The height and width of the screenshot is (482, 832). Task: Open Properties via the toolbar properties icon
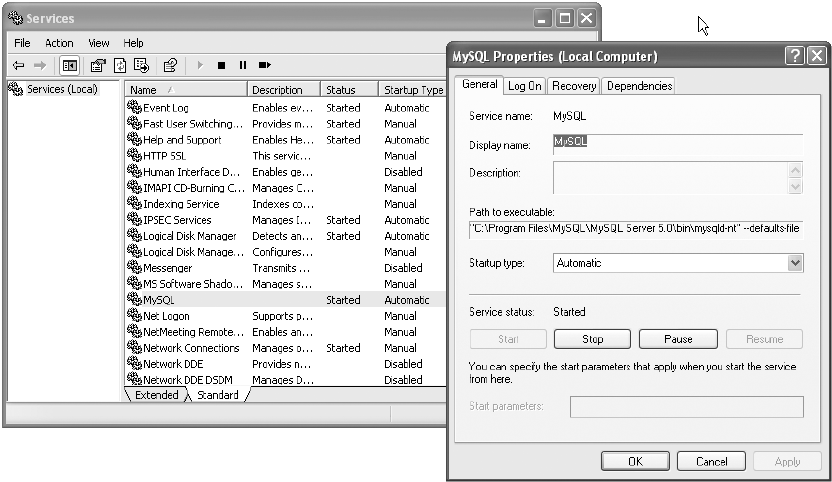98,65
